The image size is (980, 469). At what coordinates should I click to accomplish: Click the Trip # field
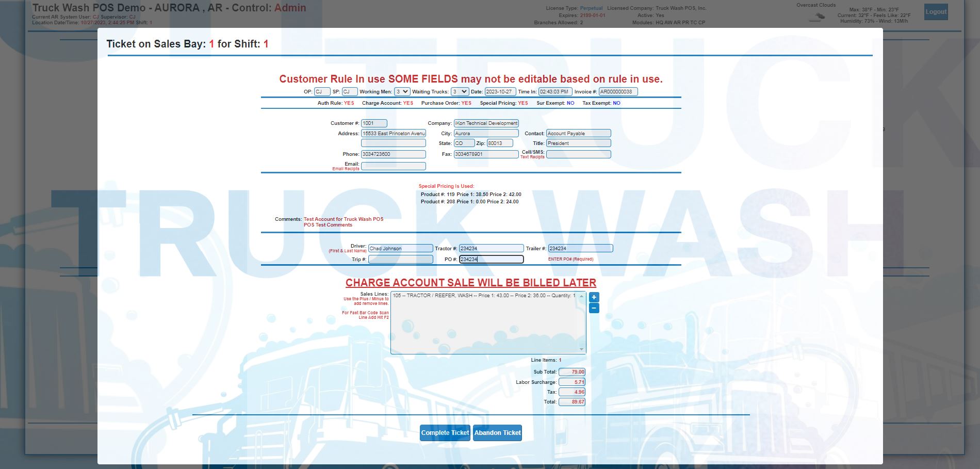click(x=401, y=260)
